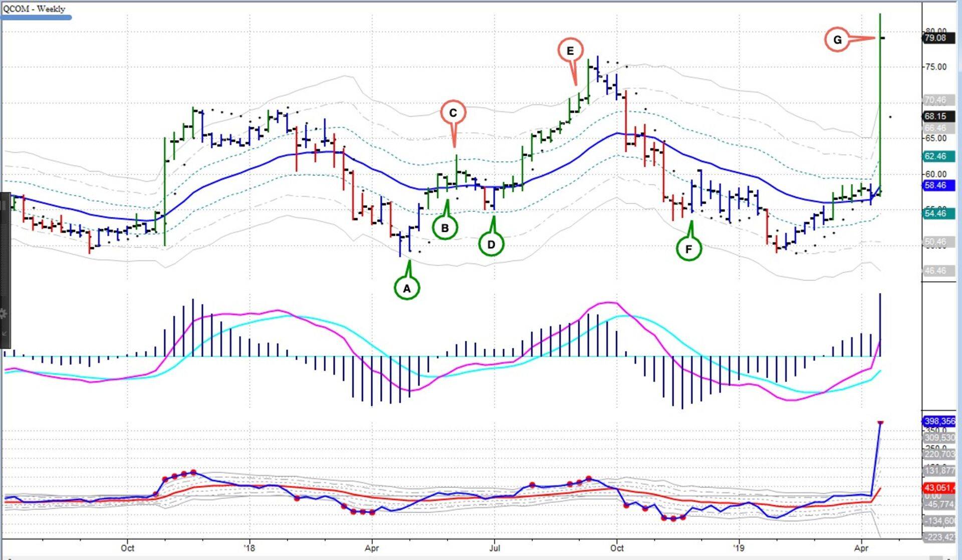
Task: Click red annotation marker C
Action: (x=453, y=113)
